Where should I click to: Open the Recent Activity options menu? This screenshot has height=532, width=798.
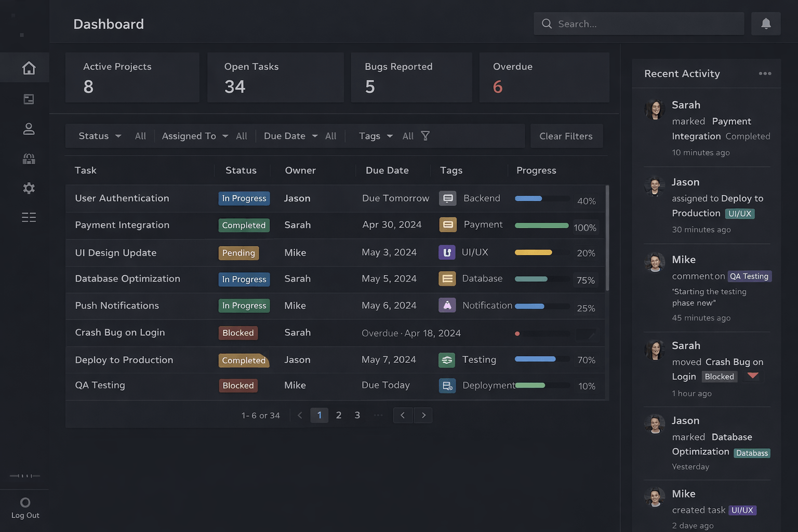pos(765,74)
